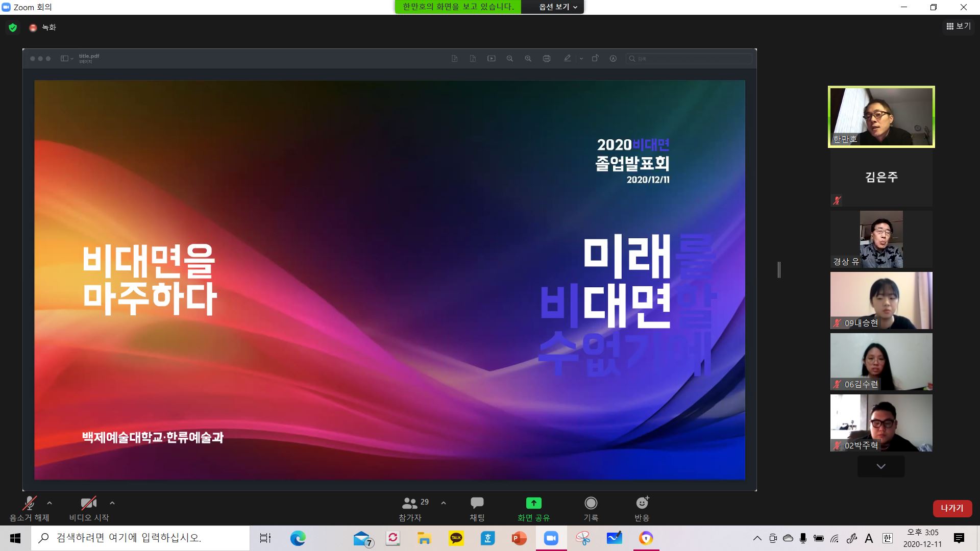Click the gallery panel resize handle
The height and width of the screenshot is (551, 980).
779,269
